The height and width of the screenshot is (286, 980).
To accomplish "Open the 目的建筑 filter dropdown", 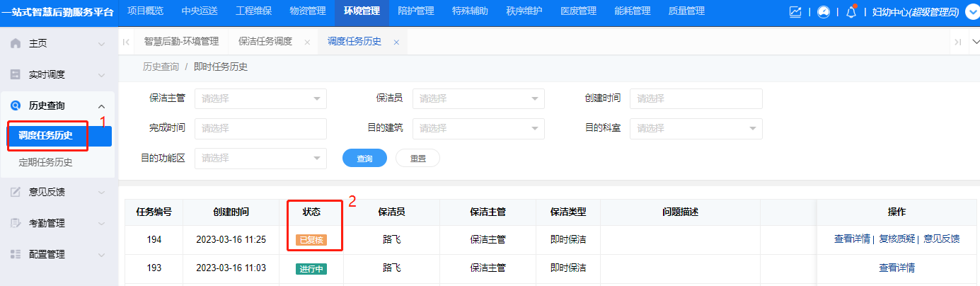I will click(x=478, y=128).
